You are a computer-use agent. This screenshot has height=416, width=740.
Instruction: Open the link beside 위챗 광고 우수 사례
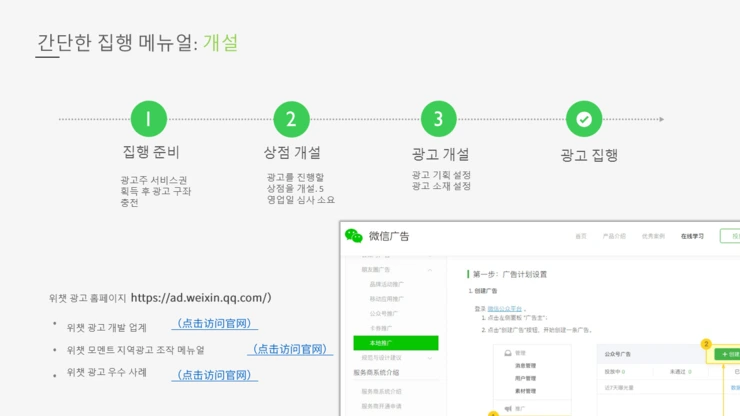(214, 375)
